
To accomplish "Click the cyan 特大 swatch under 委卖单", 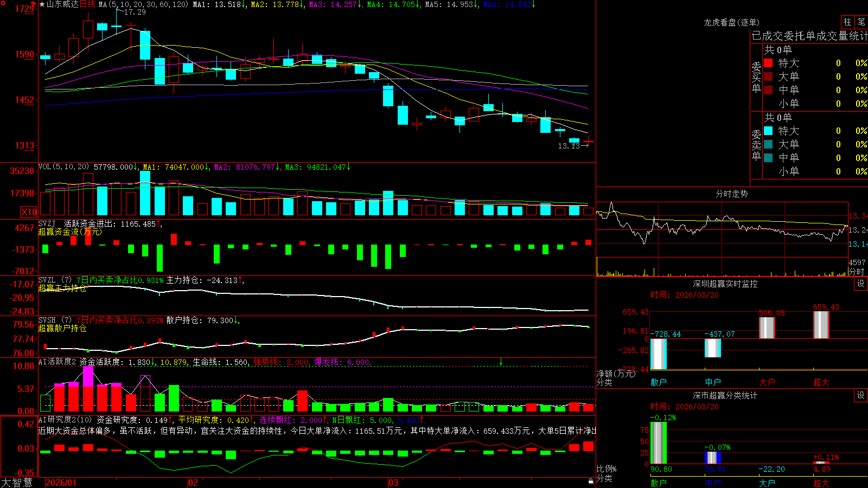I will tap(768, 131).
